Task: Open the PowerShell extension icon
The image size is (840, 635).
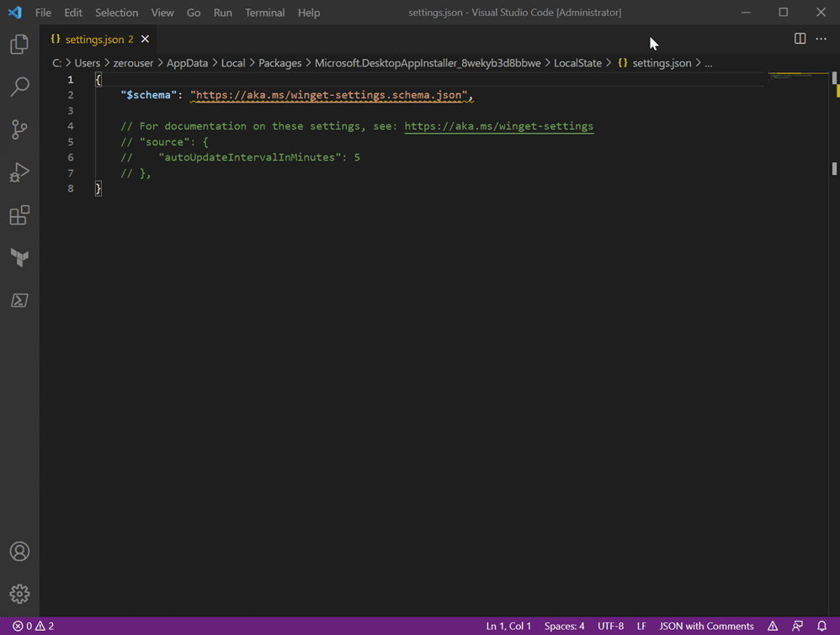Action: 19,300
